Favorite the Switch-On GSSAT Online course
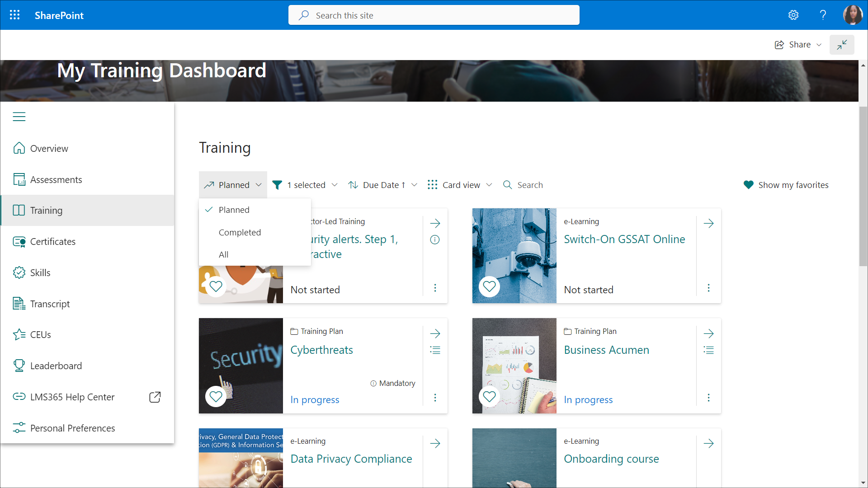The image size is (868, 488). click(489, 286)
